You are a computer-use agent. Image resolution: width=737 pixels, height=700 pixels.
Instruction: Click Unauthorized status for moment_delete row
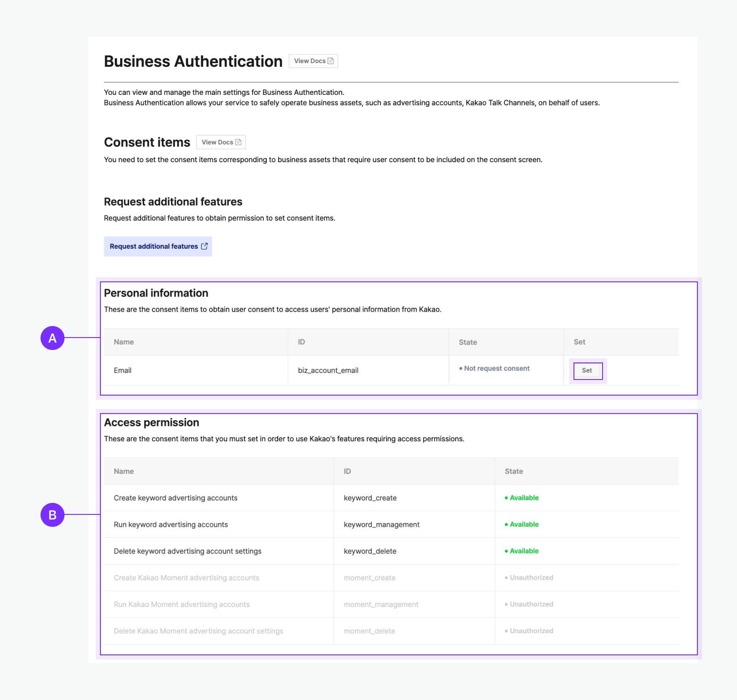tap(531, 631)
